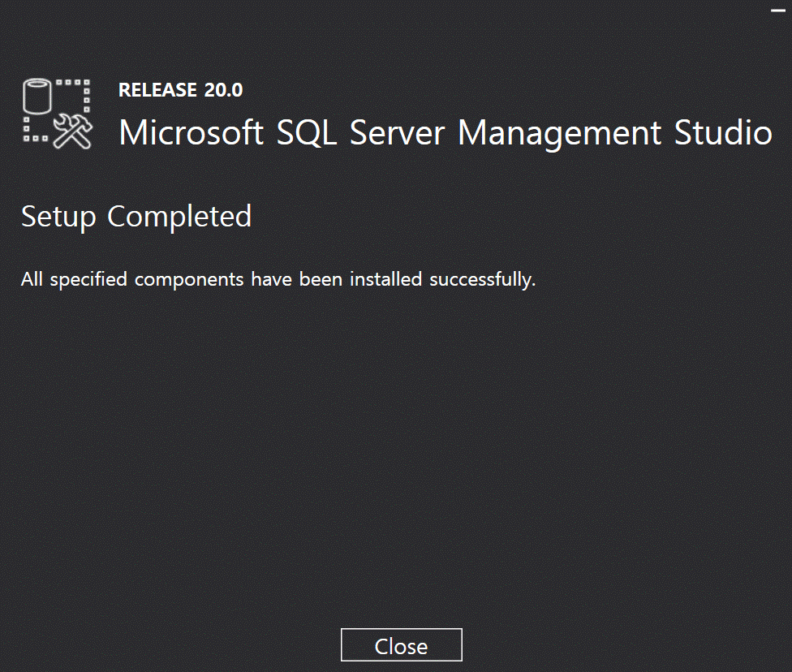Click "All specified components have been installed successfully."
Image resolution: width=792 pixels, height=672 pixels.
pyautogui.click(x=278, y=279)
